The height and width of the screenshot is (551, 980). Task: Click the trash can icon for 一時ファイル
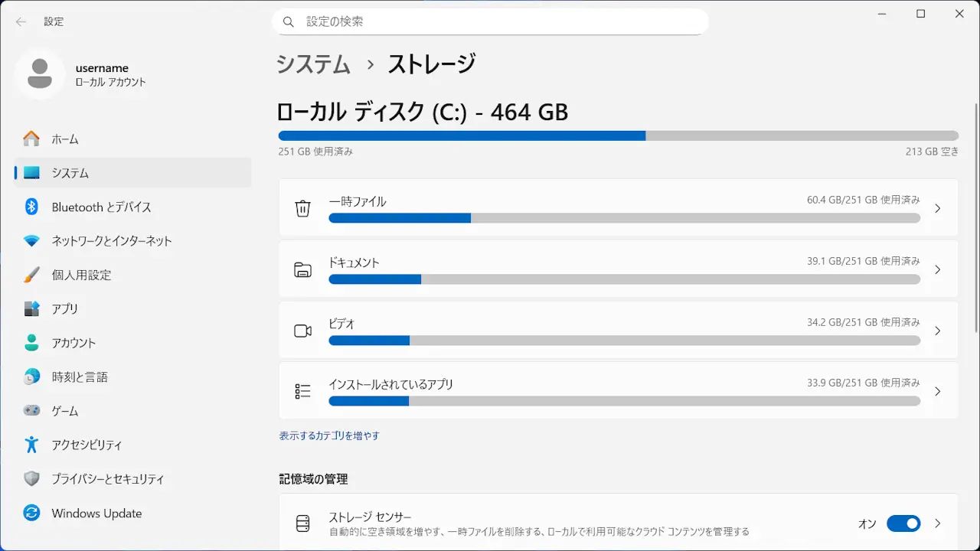pos(303,208)
